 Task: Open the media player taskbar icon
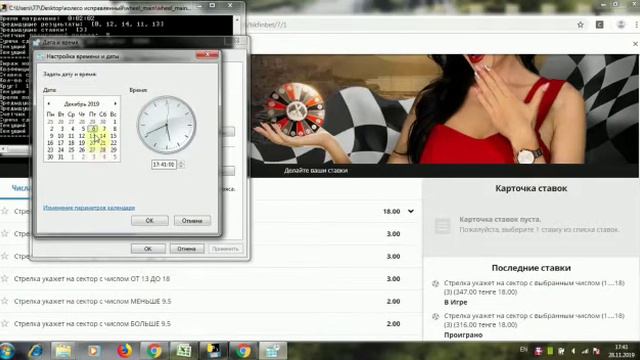tap(93, 351)
